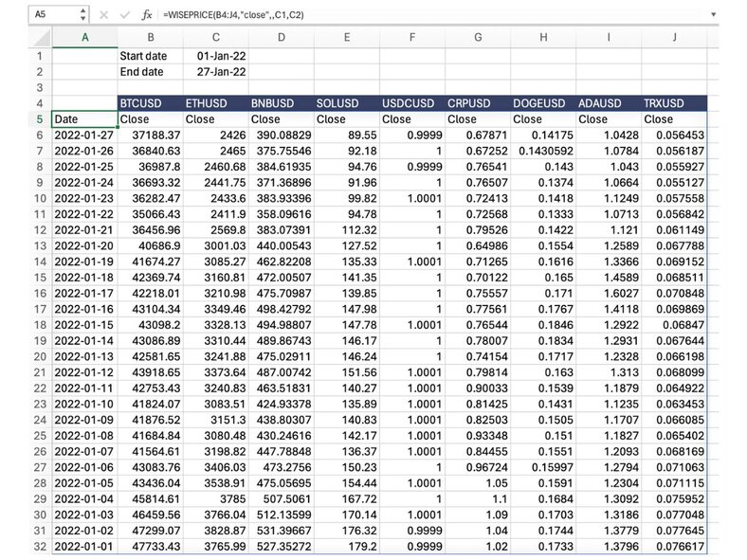Click End date value 27-Jan-22
Screen dimensions: 747x560
[215, 72]
